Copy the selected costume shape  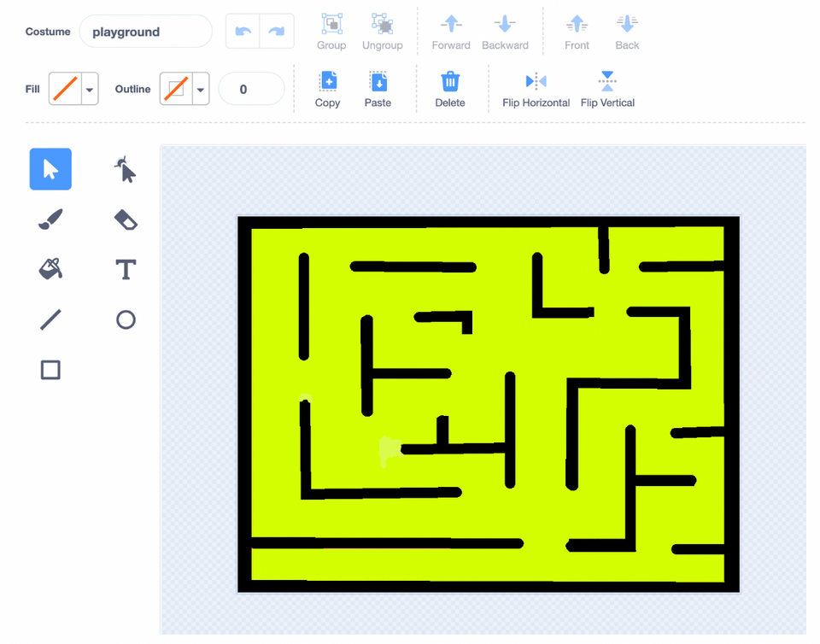(327, 88)
